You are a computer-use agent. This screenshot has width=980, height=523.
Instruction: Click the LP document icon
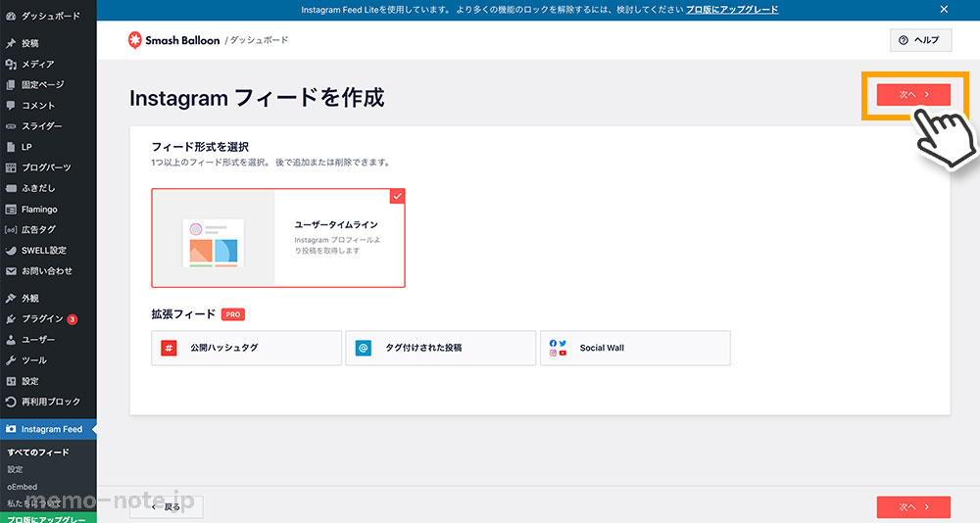pos(11,147)
